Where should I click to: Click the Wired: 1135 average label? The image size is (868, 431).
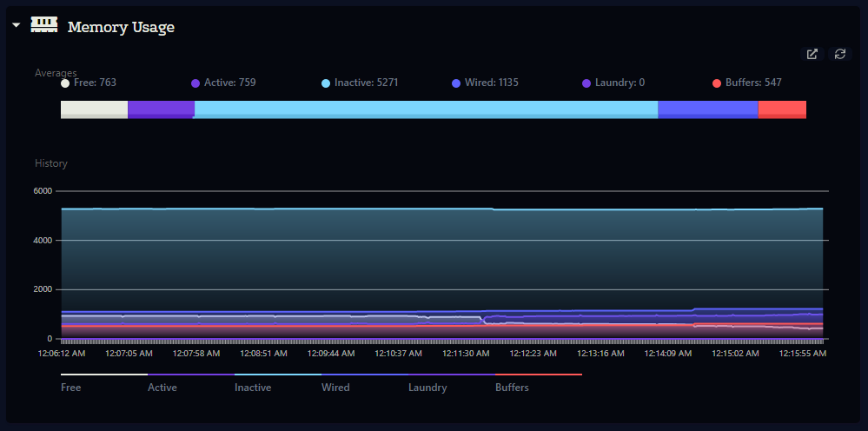[x=492, y=83]
